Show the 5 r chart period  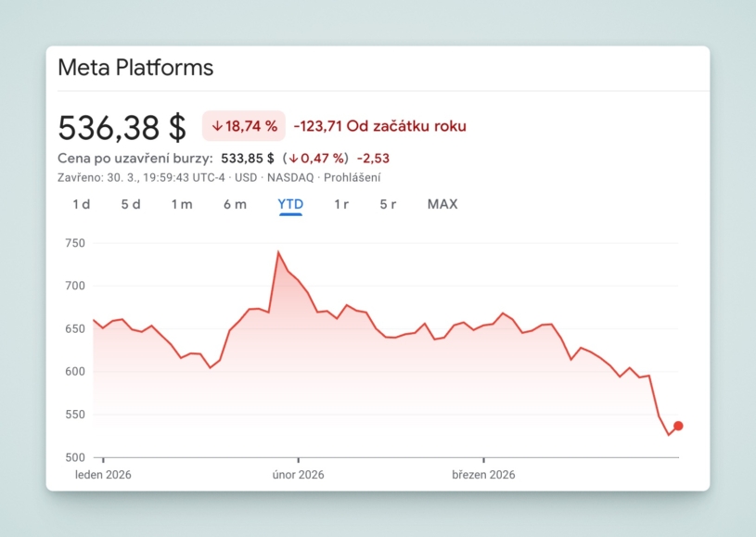(390, 204)
